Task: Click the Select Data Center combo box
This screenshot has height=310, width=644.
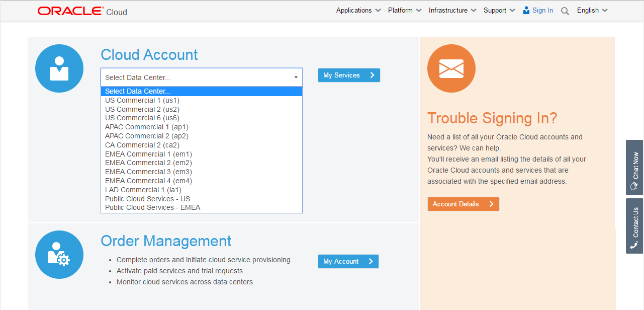Action: point(202,77)
